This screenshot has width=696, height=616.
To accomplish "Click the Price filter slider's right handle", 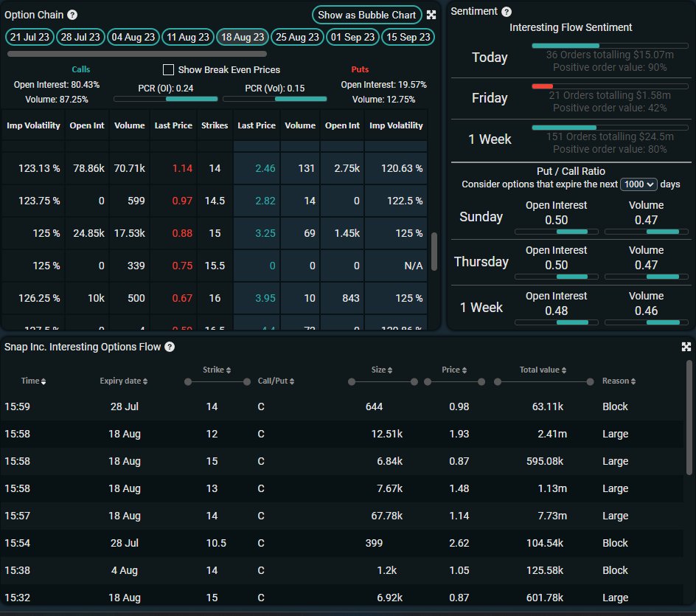I will tap(481, 382).
